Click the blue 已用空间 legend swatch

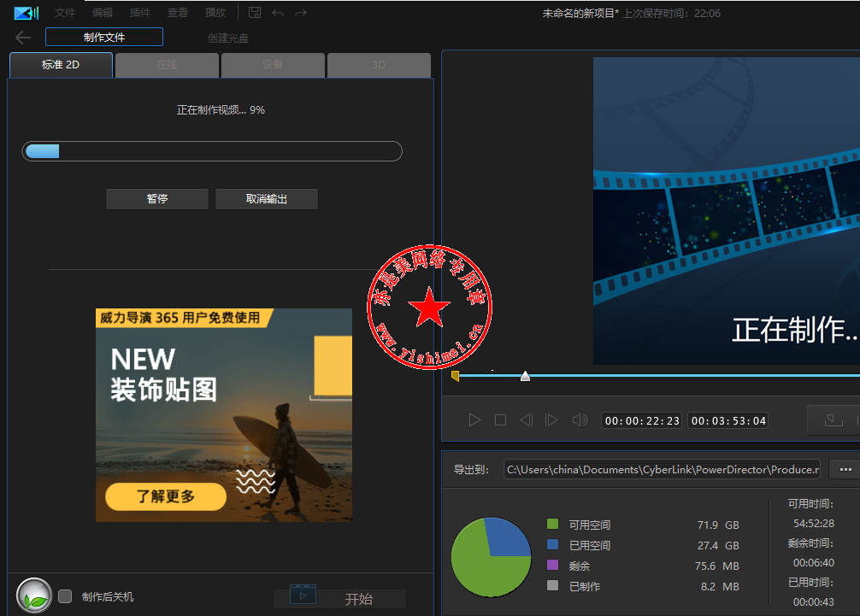[x=553, y=544]
